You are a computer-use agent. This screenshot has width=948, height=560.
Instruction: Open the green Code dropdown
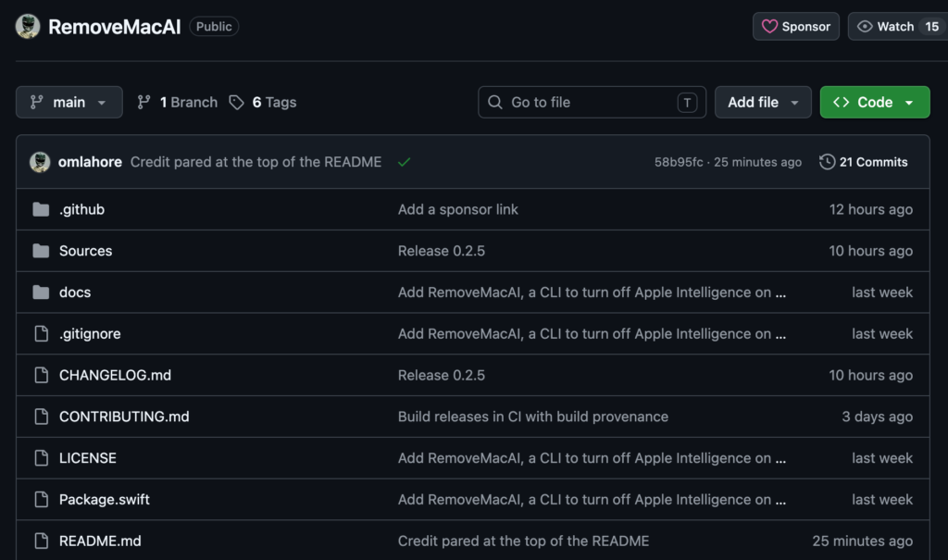pyautogui.click(x=875, y=102)
